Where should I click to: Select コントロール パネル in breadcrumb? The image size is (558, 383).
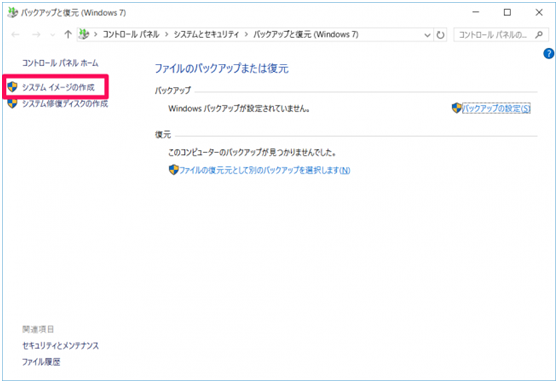point(131,35)
